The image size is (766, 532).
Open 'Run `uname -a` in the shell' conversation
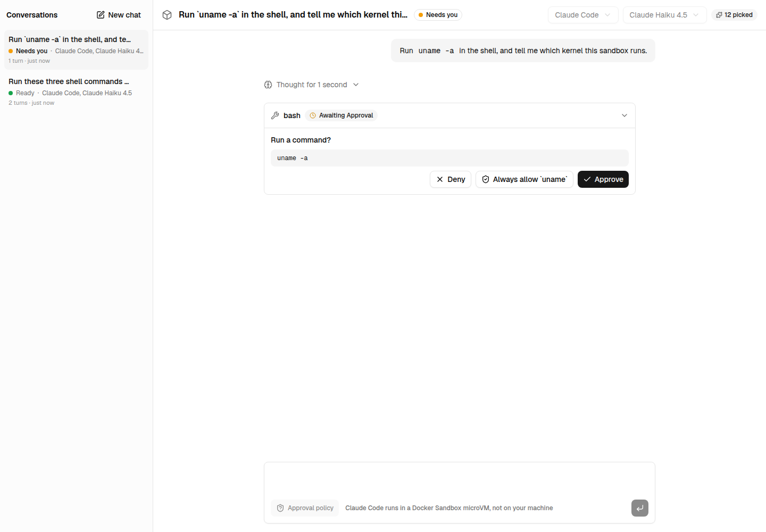76,49
